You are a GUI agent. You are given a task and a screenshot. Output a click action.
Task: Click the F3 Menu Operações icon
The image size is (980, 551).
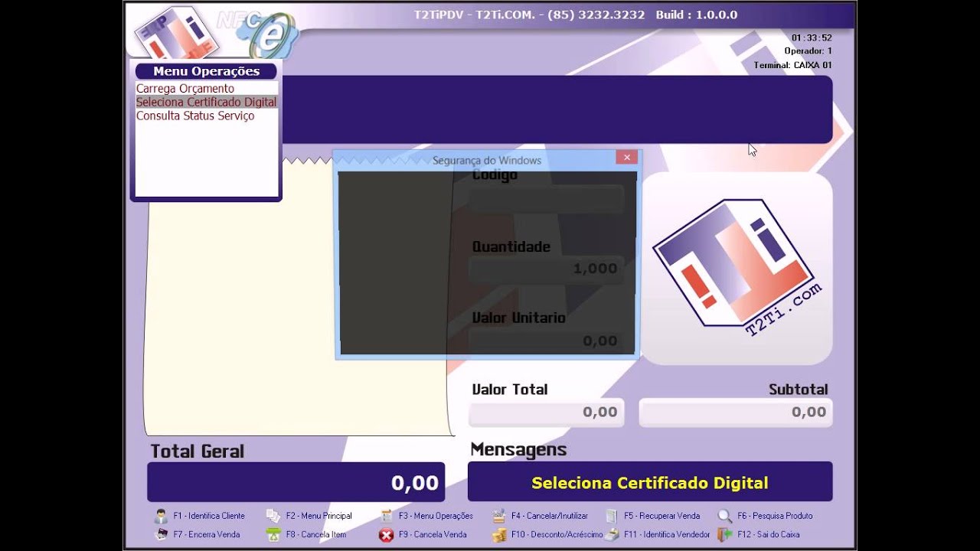387,516
